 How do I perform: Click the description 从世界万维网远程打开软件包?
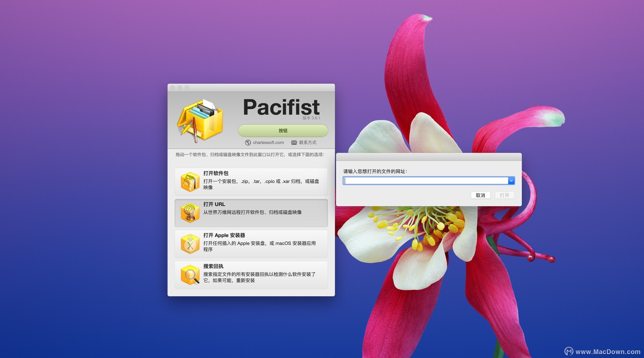click(252, 212)
